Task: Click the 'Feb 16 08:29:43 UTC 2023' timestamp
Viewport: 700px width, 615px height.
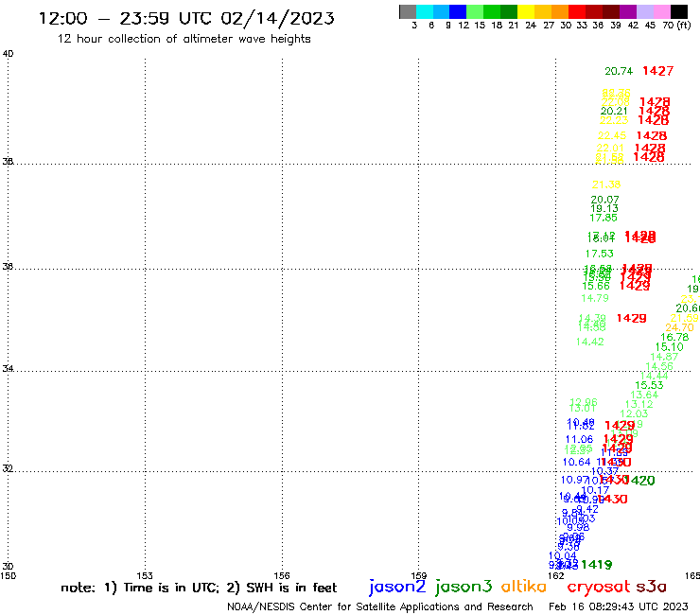Action: tap(619, 606)
